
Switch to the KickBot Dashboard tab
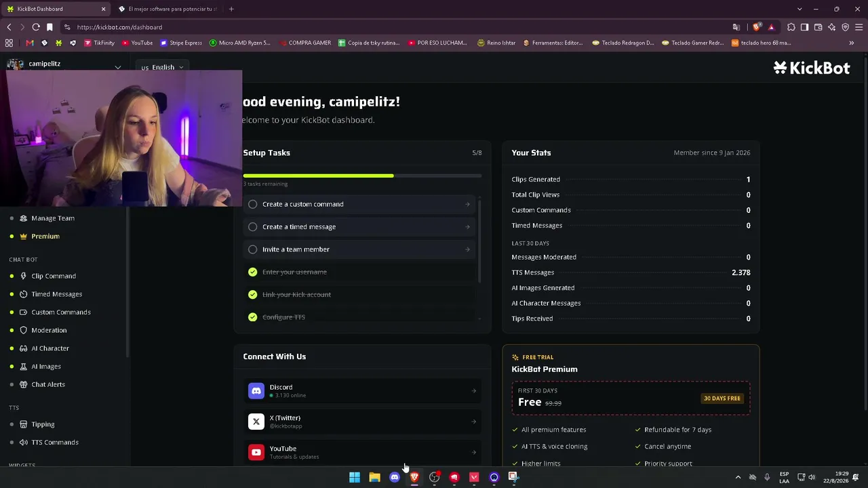53,9
